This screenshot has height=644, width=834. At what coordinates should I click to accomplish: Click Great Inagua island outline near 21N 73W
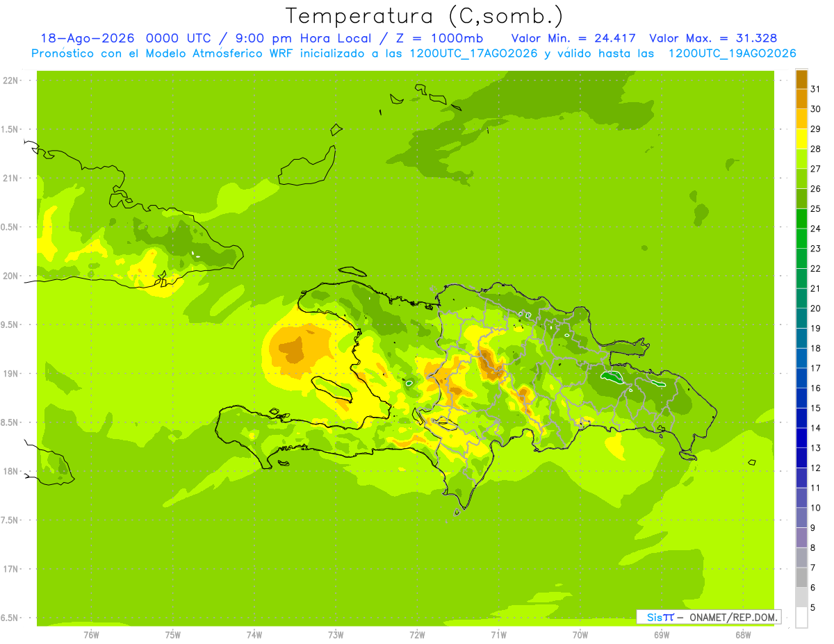pos(306,167)
